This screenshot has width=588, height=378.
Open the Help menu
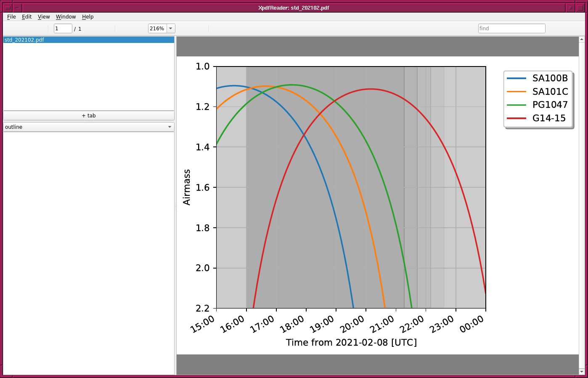pos(87,17)
